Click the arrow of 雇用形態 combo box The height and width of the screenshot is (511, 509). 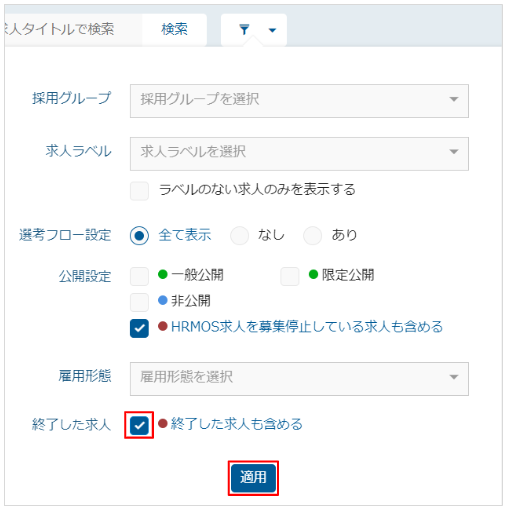453,377
